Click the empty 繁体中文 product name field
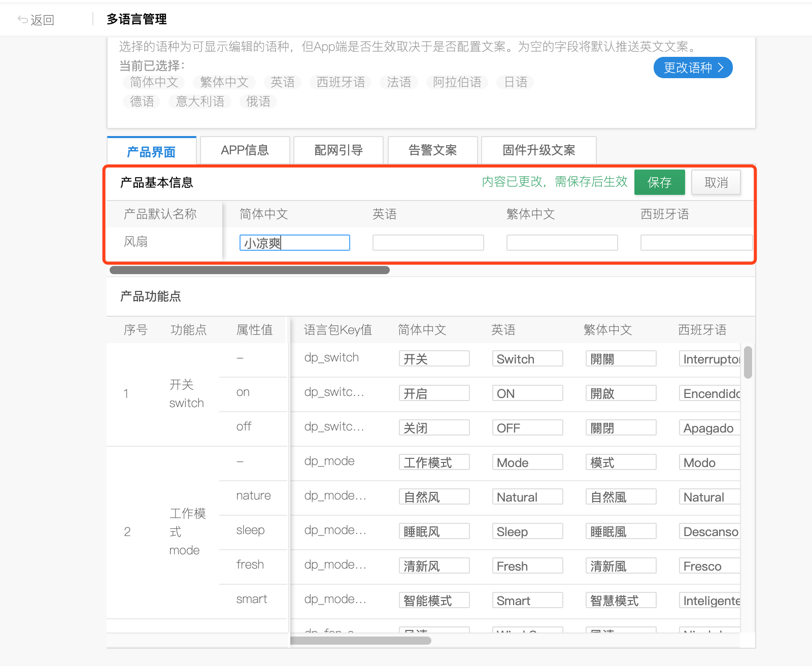The image size is (812, 666). [x=562, y=243]
